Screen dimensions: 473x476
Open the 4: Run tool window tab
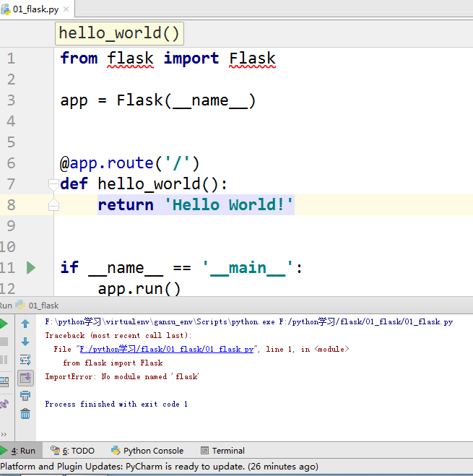tap(21, 451)
